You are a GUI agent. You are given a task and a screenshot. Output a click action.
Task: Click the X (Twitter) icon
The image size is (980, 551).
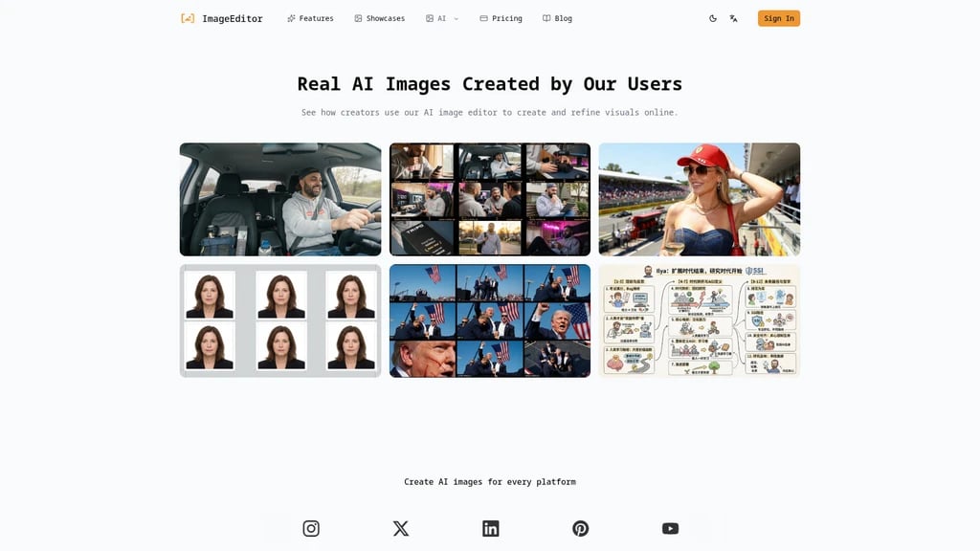pyautogui.click(x=401, y=528)
